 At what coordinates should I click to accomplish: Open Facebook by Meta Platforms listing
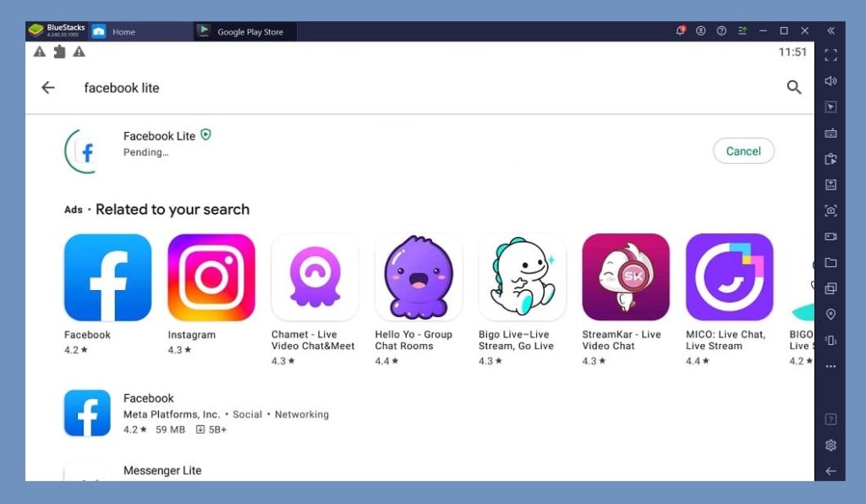tap(419, 414)
